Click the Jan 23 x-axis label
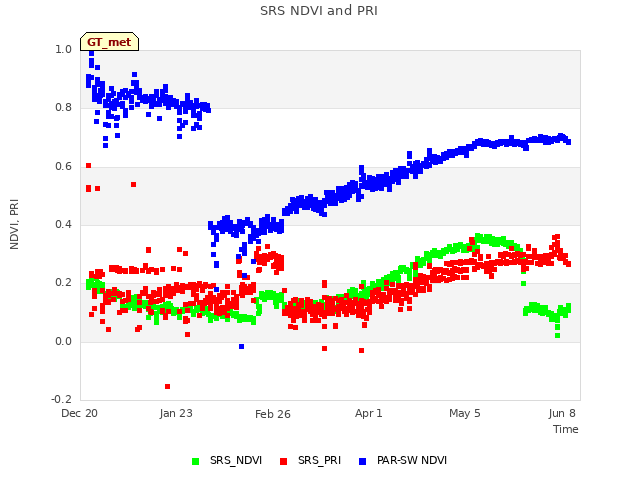640x480 pixels. (x=176, y=413)
